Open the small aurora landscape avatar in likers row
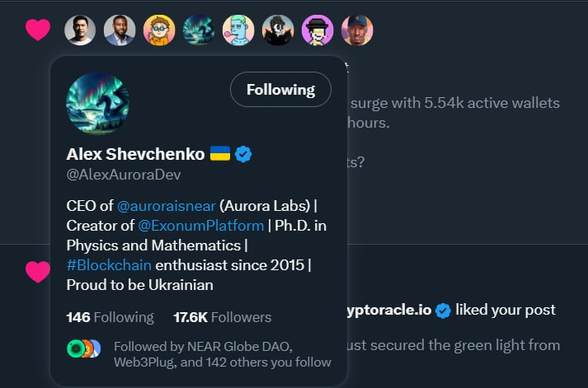 point(199,30)
